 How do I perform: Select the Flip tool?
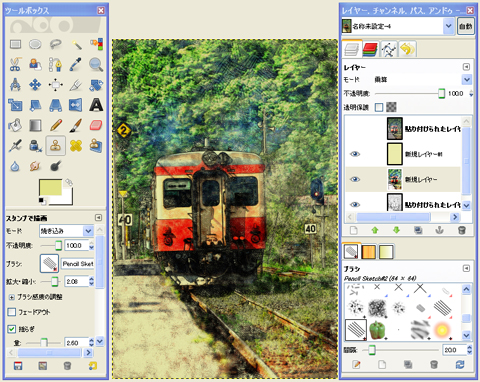tap(76, 105)
